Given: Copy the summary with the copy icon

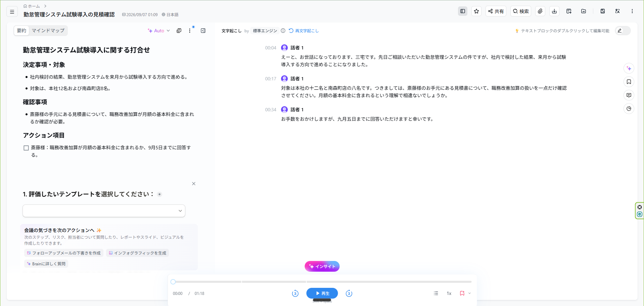Looking at the screenshot, I should (x=179, y=31).
